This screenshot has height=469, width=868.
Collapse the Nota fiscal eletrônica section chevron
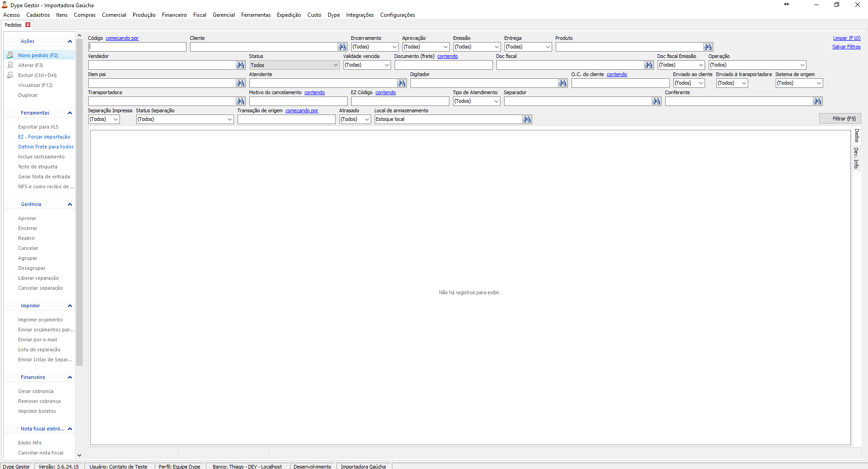[70, 429]
